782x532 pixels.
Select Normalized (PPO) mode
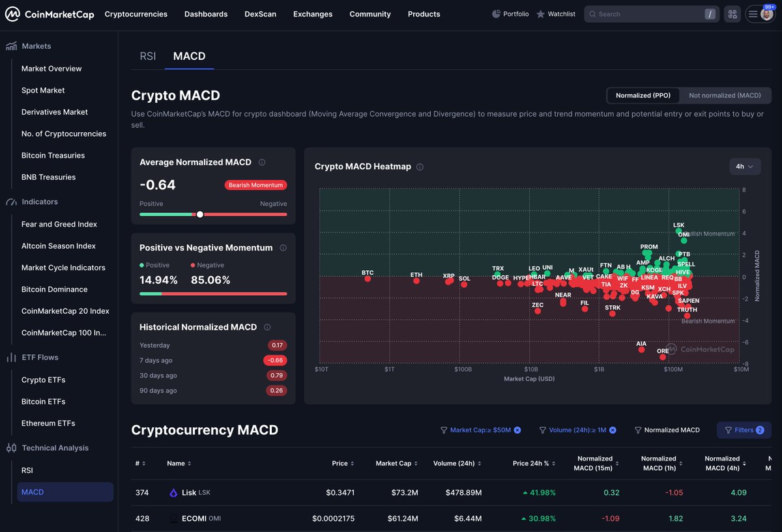point(643,95)
